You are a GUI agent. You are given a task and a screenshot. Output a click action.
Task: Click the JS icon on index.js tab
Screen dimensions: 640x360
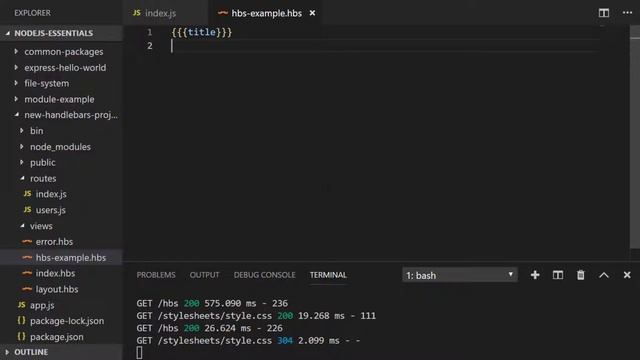pyautogui.click(x=137, y=13)
